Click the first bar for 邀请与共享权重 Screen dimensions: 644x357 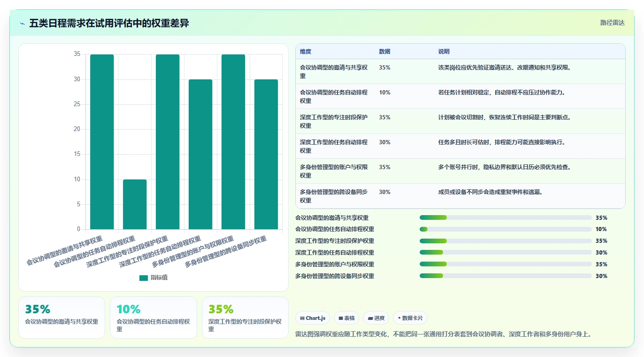click(x=102, y=142)
